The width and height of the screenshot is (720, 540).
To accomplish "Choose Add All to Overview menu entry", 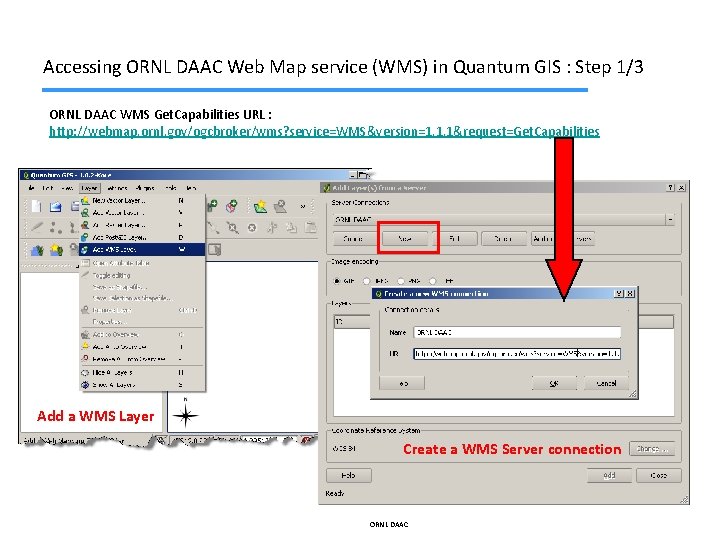I will pyautogui.click(x=142, y=347).
